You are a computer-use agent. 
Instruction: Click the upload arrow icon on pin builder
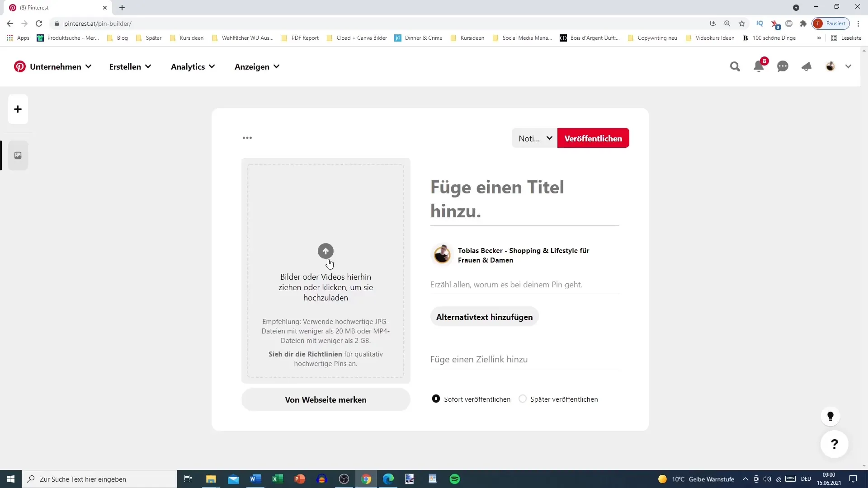coord(325,250)
